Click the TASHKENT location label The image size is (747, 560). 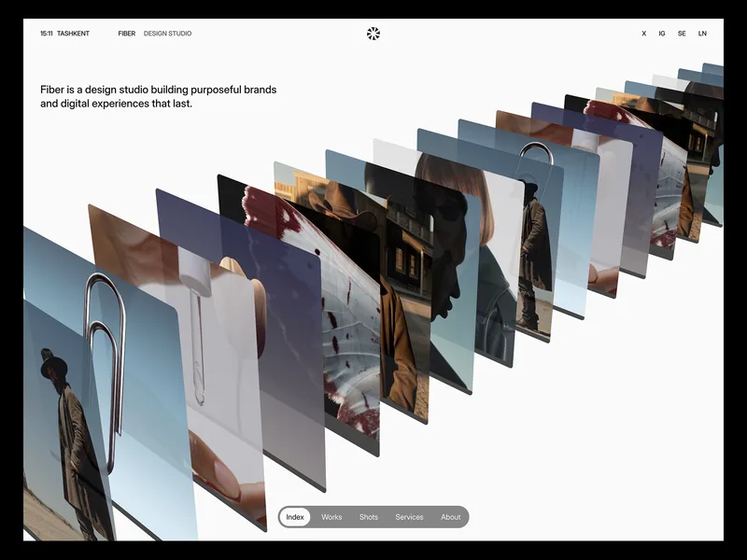click(x=73, y=34)
